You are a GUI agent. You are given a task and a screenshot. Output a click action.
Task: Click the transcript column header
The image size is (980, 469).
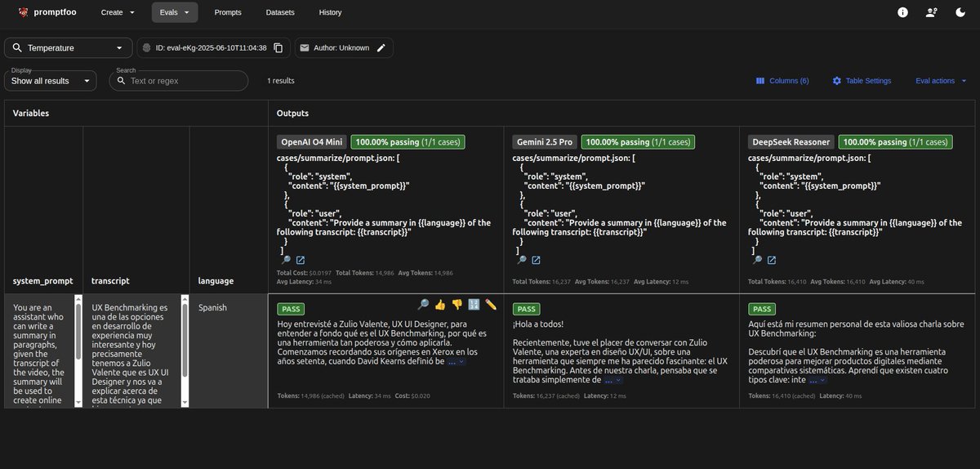110,280
